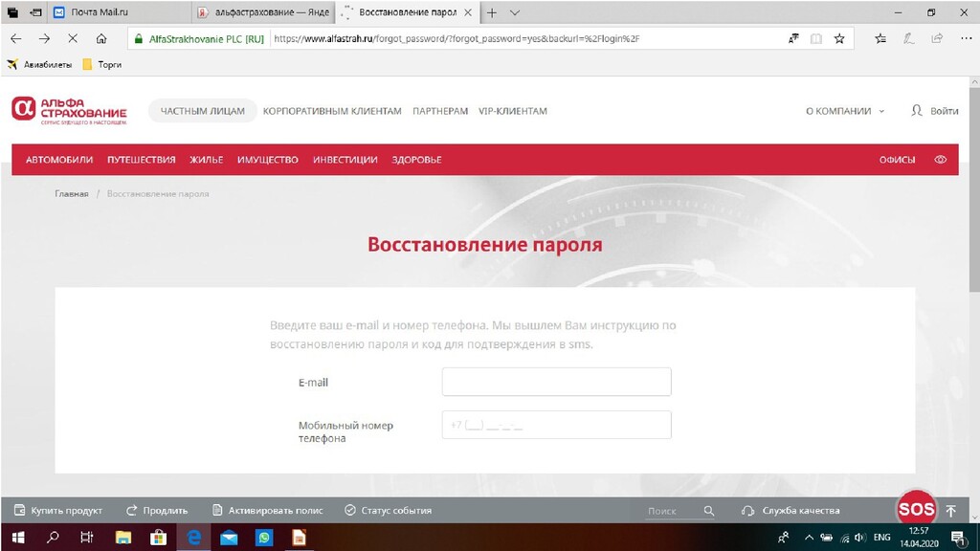
Task: Open the Авиабилеты bookmark
Action: click(39, 64)
